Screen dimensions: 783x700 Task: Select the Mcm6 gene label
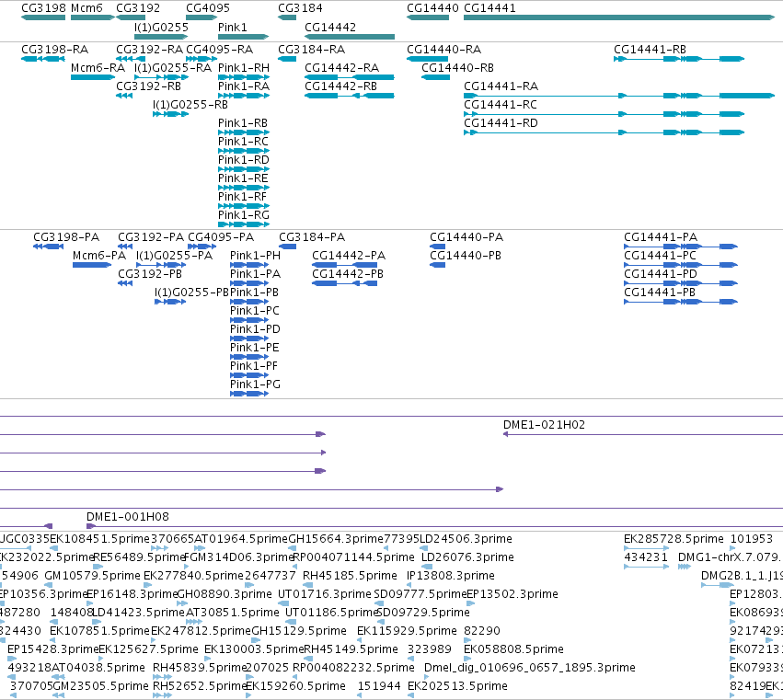[x=86, y=8]
